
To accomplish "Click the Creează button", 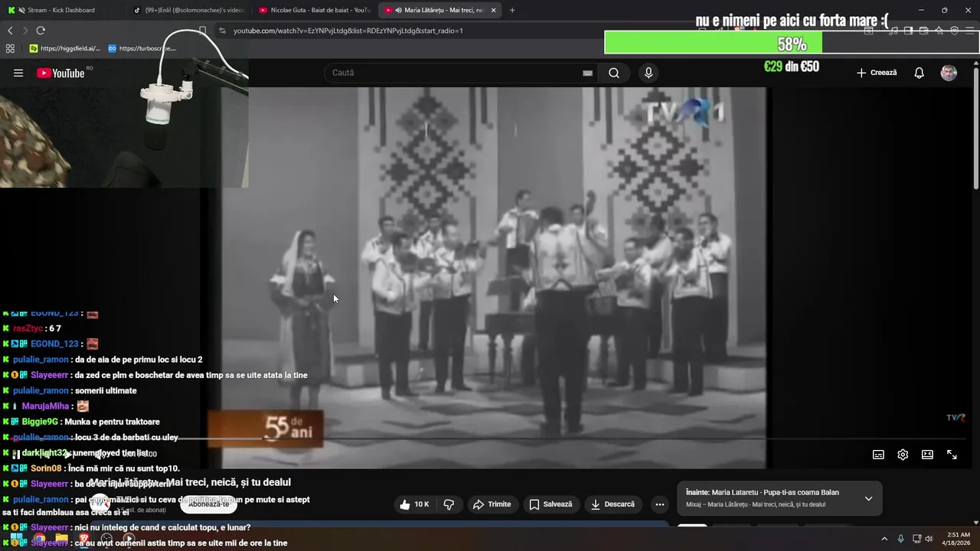I will point(877,73).
